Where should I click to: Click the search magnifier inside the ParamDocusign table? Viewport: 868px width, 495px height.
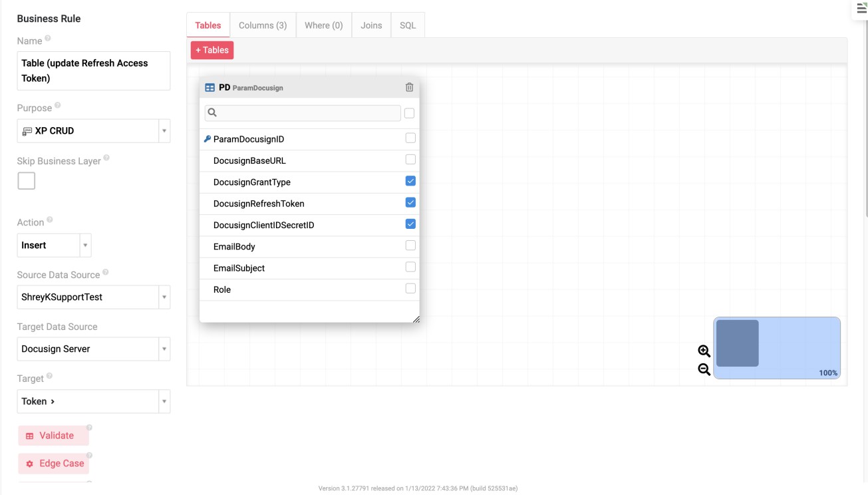(212, 112)
